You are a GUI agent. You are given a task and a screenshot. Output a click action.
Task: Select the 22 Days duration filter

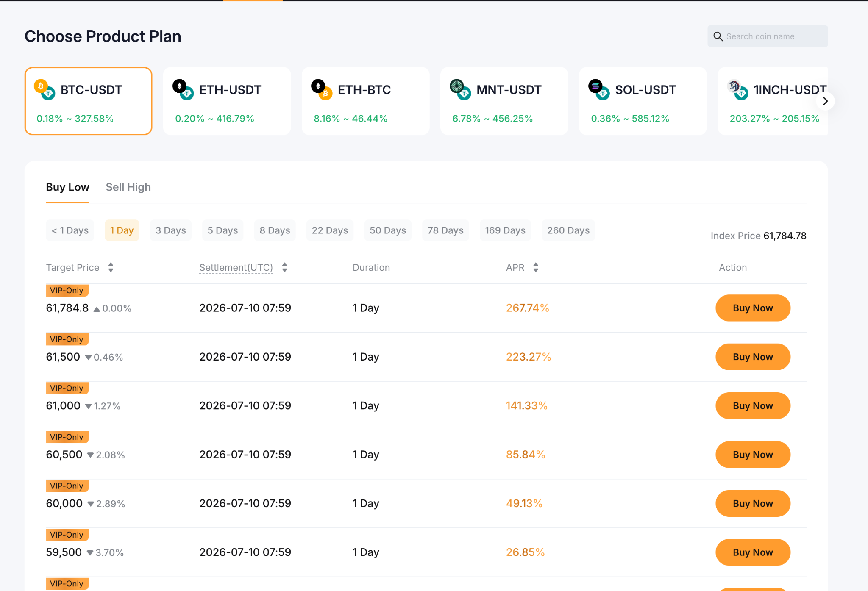[330, 230]
